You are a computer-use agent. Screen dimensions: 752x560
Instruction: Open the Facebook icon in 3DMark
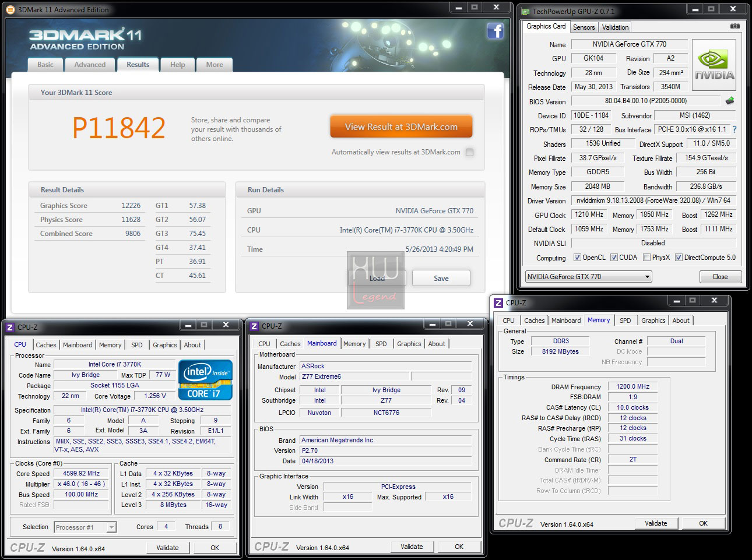point(495,31)
